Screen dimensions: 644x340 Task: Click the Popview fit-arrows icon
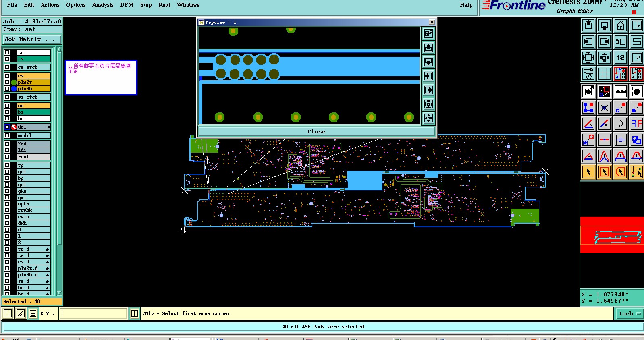point(428,118)
